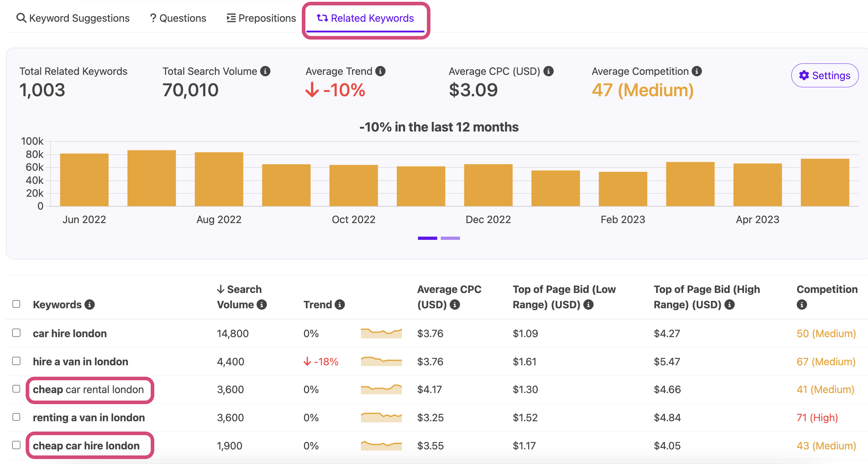This screenshot has width=868, height=464.
Task: Click the Jun 2022 chart bar
Action: 84,180
